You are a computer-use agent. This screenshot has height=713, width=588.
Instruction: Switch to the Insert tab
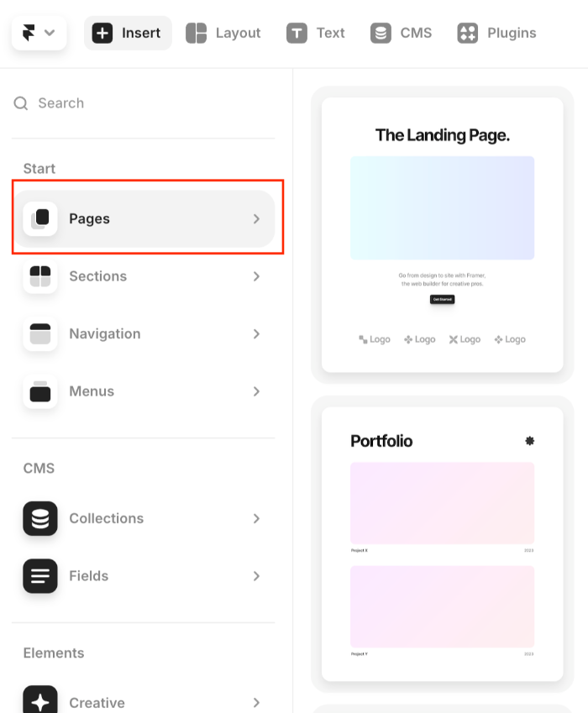tap(128, 33)
